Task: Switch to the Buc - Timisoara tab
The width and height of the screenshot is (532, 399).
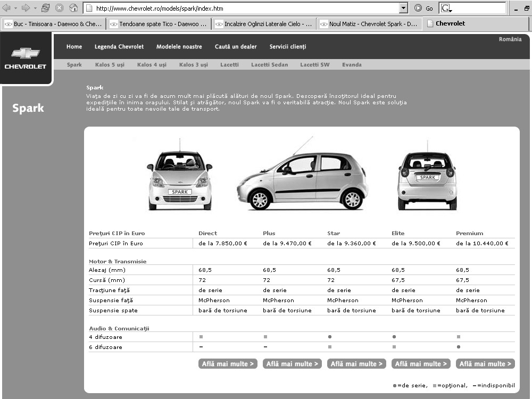Action: [x=54, y=24]
